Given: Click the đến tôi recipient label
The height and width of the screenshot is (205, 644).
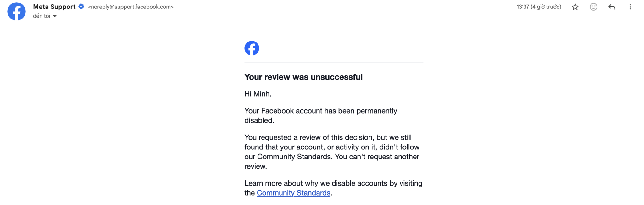Looking at the screenshot, I should point(42,16).
